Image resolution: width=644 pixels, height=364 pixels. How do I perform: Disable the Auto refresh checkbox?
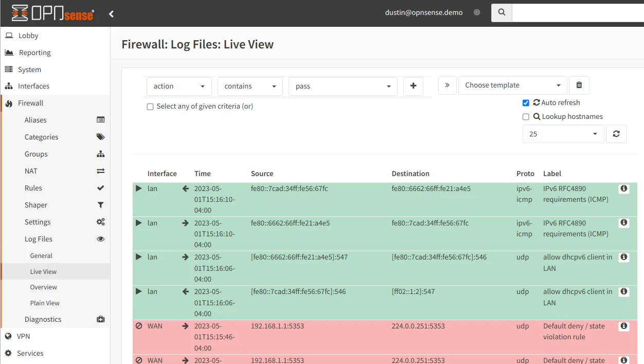[x=526, y=103]
